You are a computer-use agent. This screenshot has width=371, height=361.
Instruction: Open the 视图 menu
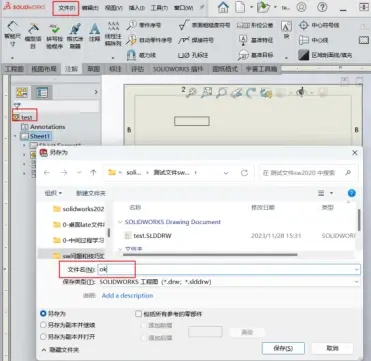(113, 8)
